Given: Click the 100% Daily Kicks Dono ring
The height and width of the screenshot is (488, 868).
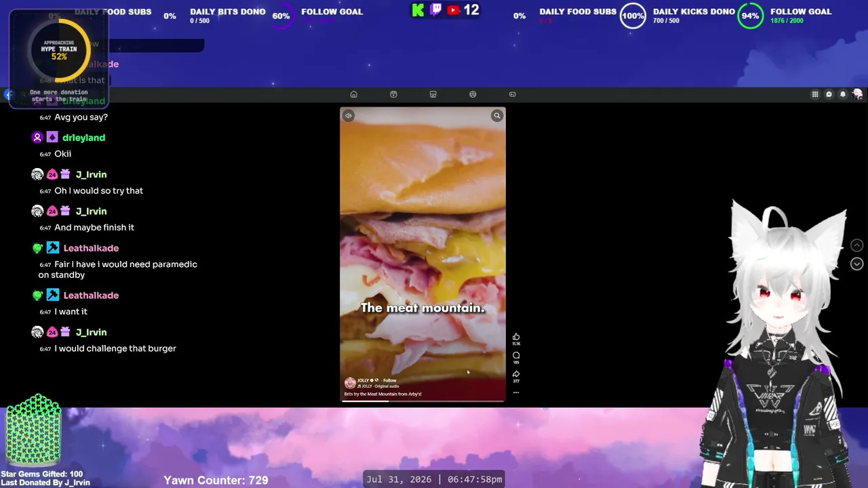Looking at the screenshot, I should click(633, 16).
